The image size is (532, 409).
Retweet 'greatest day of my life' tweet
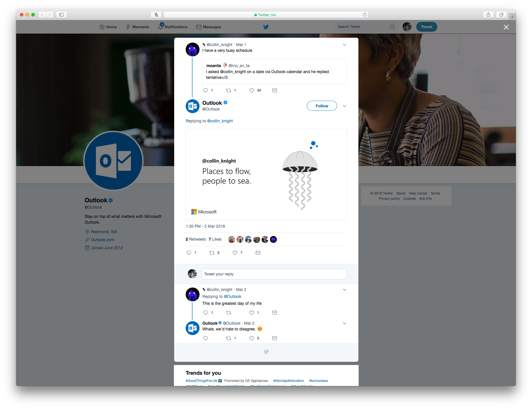(229, 313)
